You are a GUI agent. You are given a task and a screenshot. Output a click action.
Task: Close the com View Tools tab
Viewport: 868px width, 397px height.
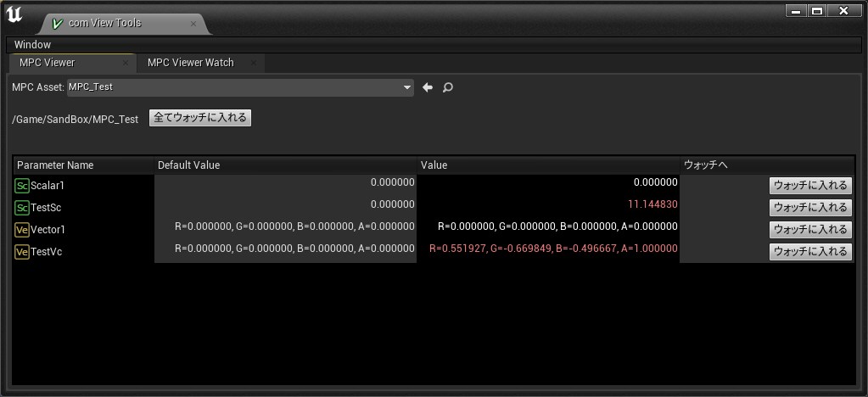pyautogui.click(x=193, y=24)
